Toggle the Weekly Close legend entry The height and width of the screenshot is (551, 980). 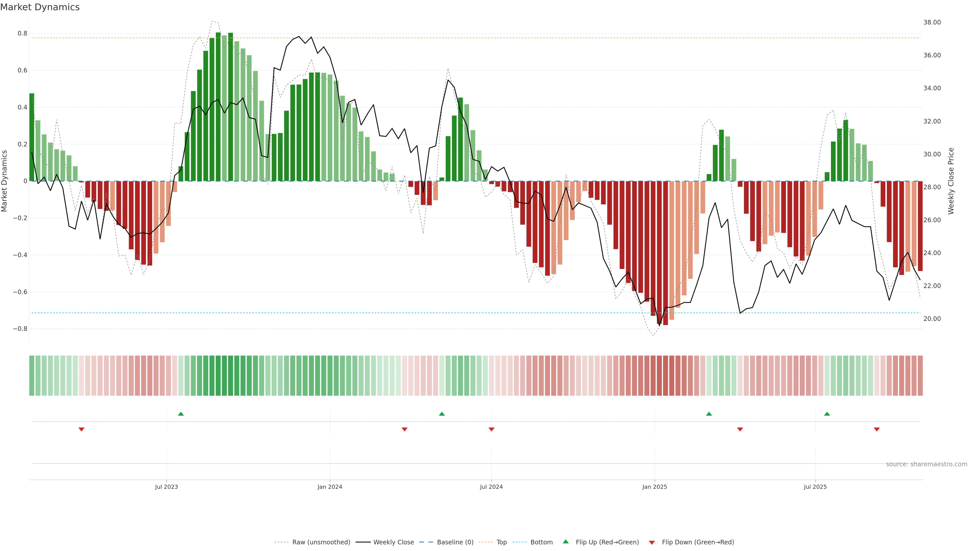point(393,542)
